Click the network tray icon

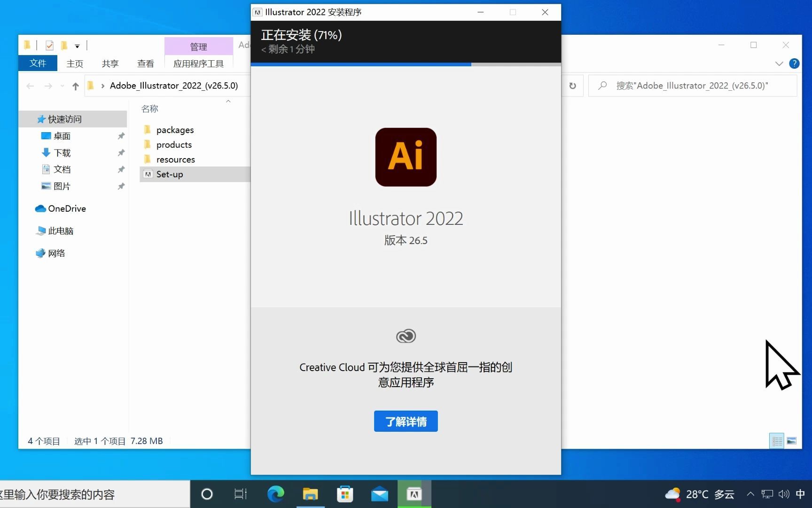pos(767,494)
